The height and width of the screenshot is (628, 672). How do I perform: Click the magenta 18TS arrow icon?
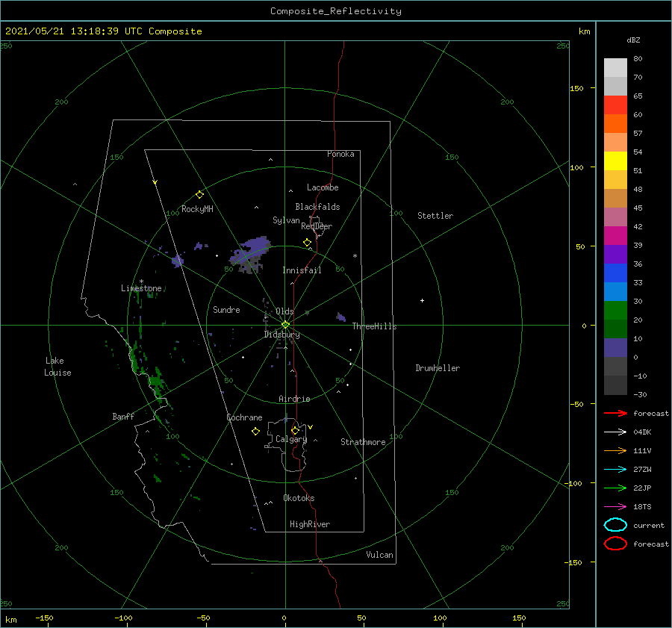615,507
